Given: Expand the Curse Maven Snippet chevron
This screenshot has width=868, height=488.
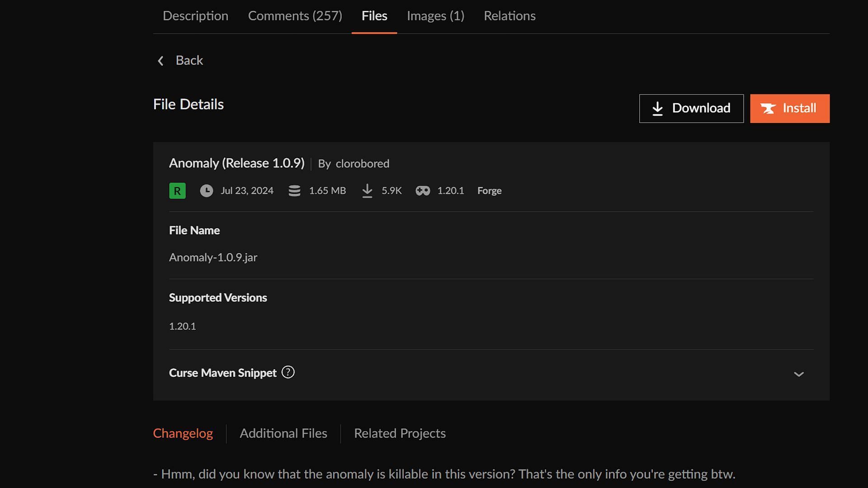Looking at the screenshot, I should pyautogui.click(x=799, y=374).
